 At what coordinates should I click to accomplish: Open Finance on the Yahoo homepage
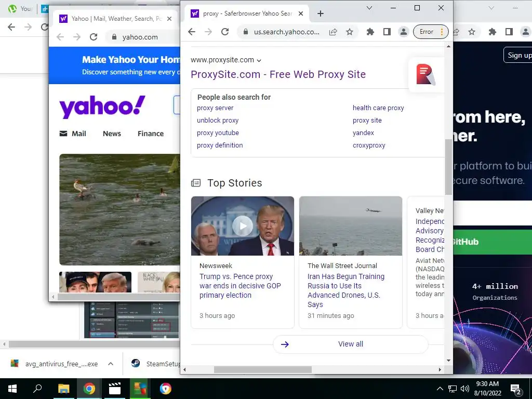[x=151, y=134]
